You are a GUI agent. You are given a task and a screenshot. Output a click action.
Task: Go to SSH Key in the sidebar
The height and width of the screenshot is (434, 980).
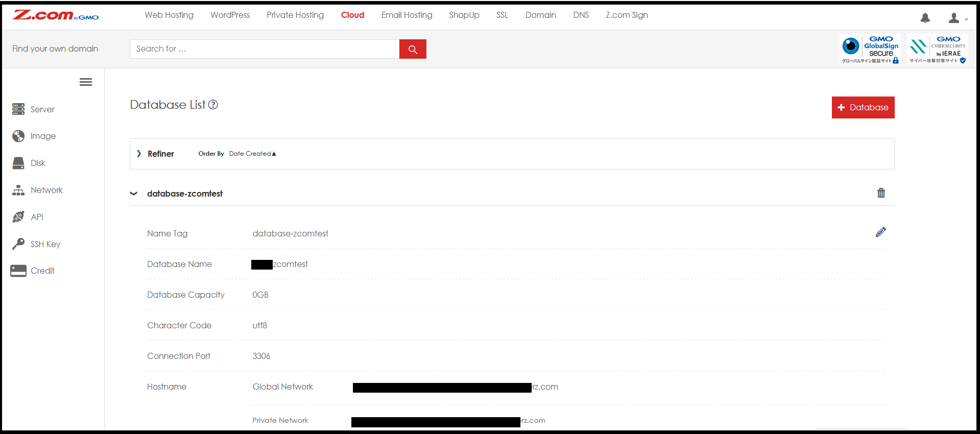pos(45,244)
